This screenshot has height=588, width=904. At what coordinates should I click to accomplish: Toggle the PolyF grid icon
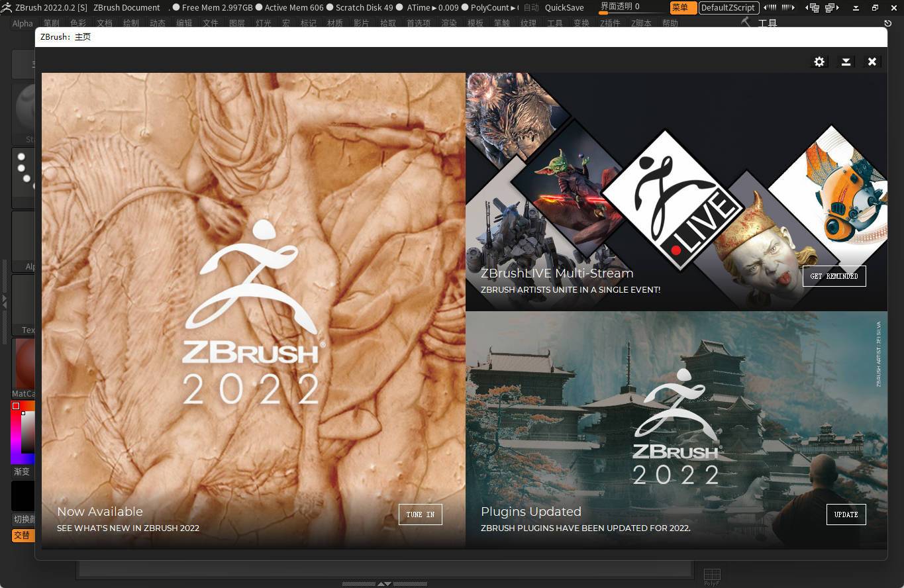click(712, 577)
